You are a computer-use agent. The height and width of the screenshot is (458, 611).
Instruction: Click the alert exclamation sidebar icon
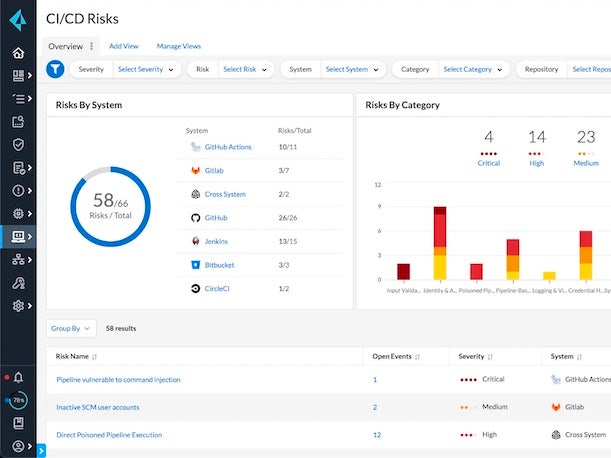[x=18, y=190]
